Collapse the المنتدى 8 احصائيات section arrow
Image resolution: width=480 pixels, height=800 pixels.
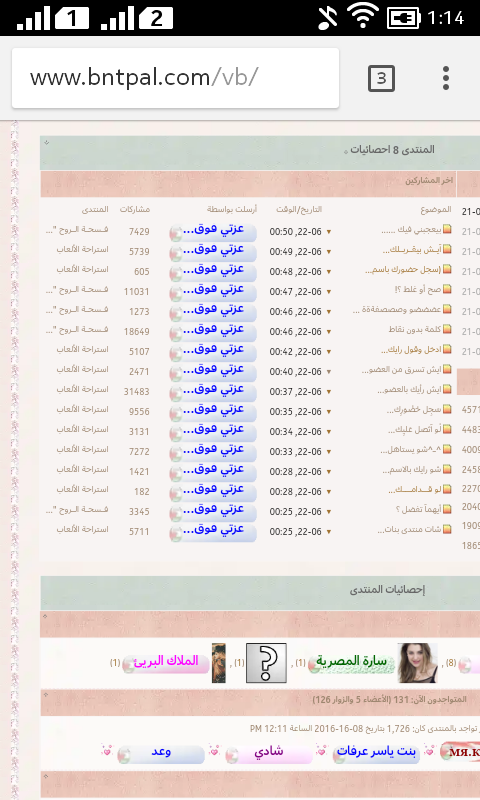(x=46, y=143)
